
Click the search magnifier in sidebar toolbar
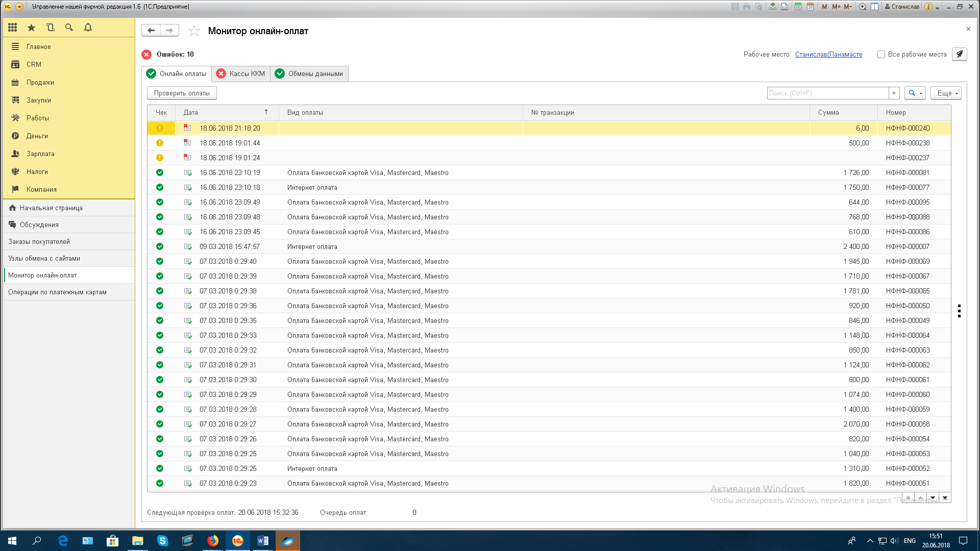coord(69,28)
